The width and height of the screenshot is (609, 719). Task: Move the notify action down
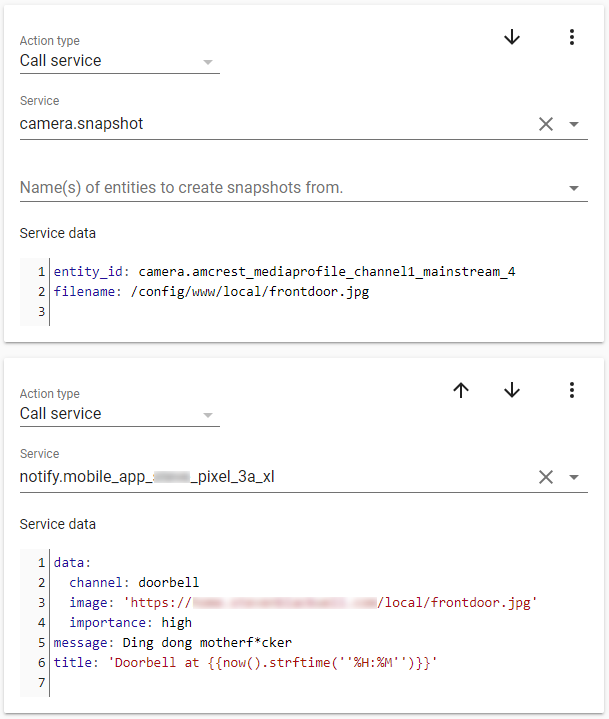pyautogui.click(x=512, y=390)
